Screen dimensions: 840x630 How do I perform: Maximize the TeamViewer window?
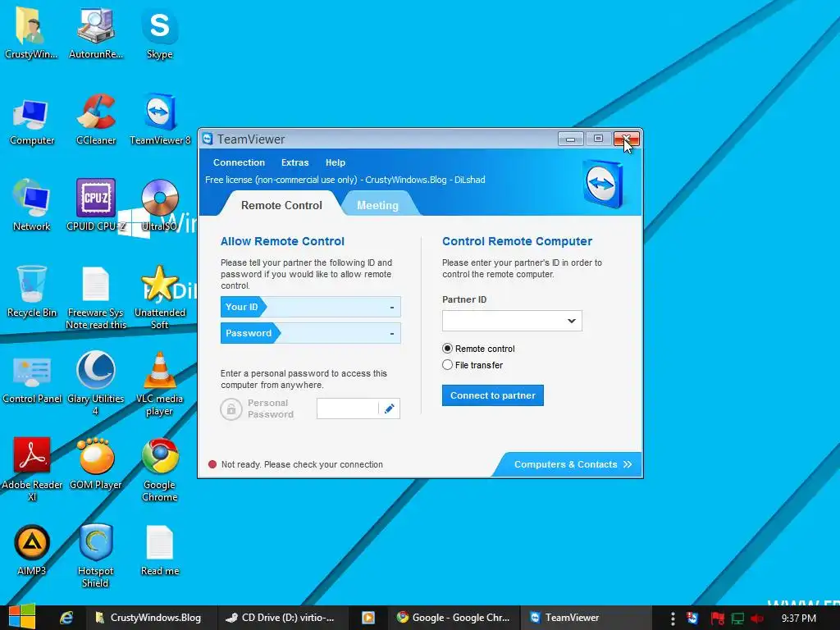click(598, 139)
